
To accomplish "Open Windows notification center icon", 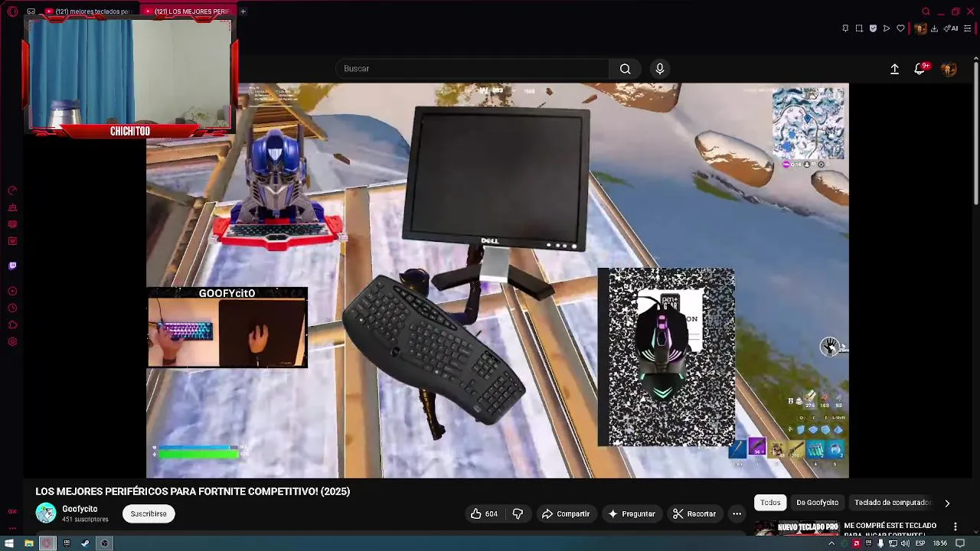I will pyautogui.click(x=960, y=543).
